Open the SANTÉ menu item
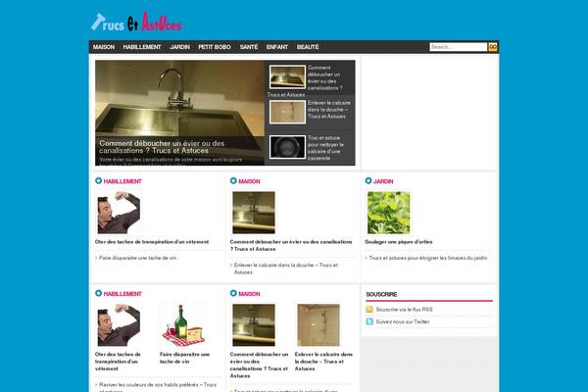The height and width of the screenshot is (392, 588). pyautogui.click(x=249, y=47)
